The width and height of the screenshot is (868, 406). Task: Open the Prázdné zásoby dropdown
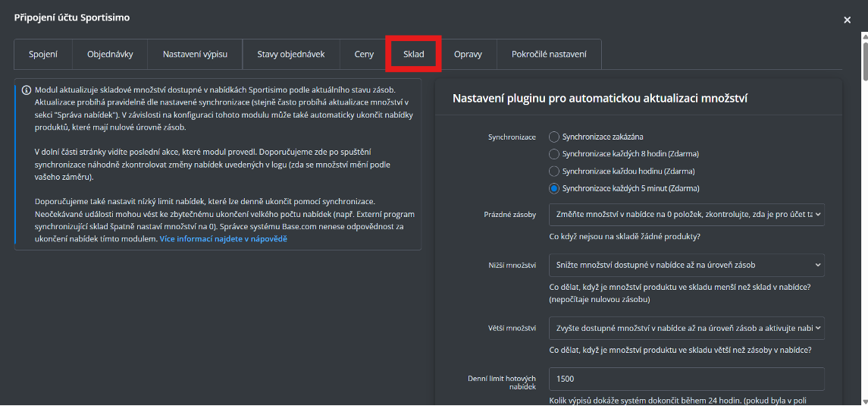pos(686,214)
